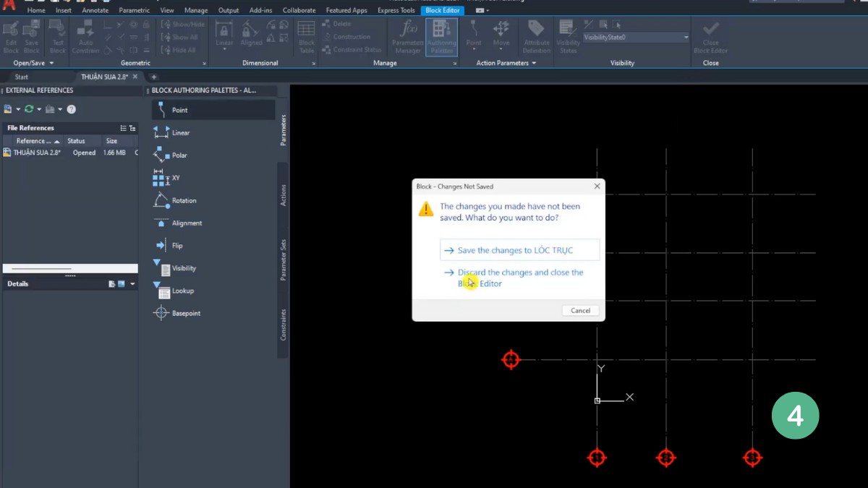Show the Details preview view icon

[x=122, y=284]
